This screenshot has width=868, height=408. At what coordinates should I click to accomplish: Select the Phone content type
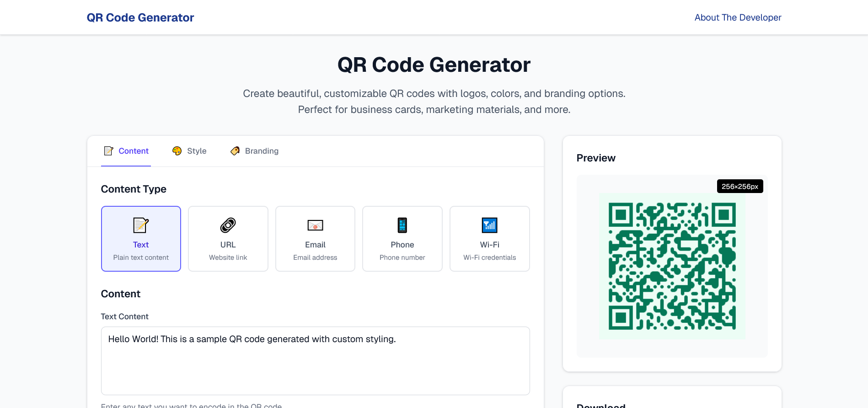402,238
